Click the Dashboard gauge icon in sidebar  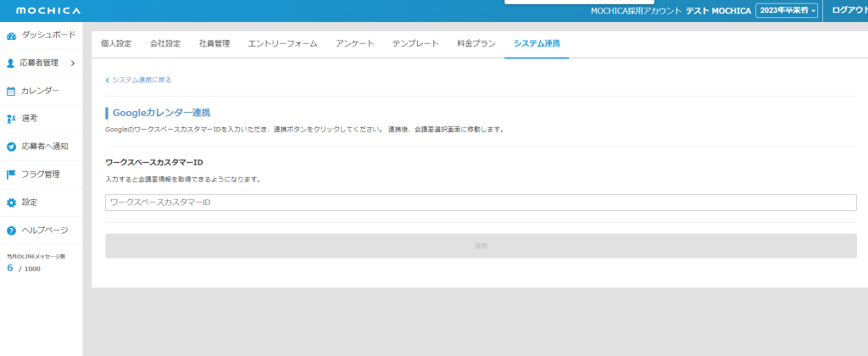(12, 36)
